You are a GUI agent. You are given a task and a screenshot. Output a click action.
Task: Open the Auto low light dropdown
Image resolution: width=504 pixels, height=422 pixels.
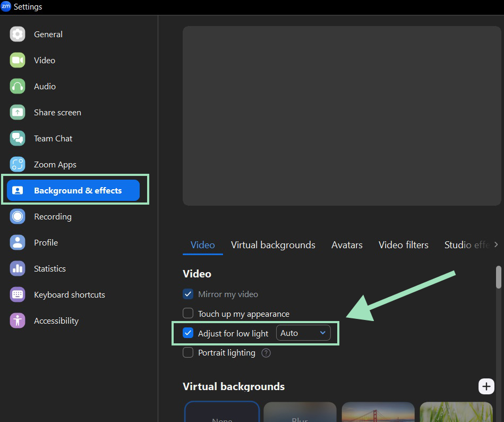pos(303,333)
